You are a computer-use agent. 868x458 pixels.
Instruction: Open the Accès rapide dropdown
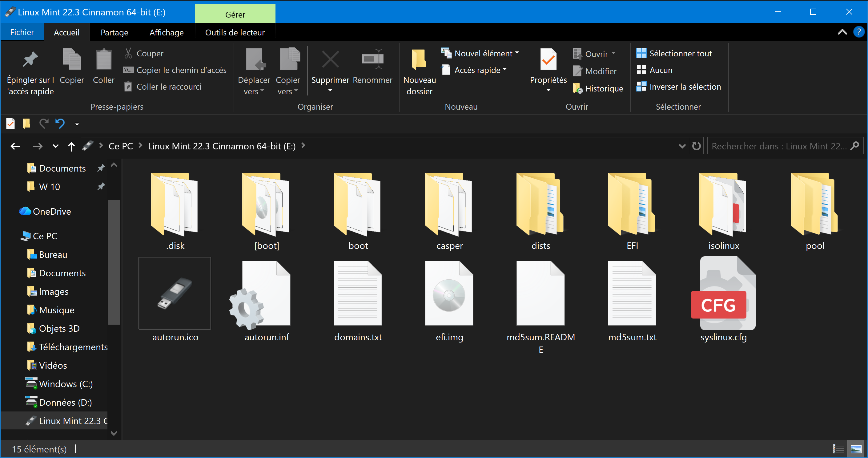pyautogui.click(x=474, y=70)
